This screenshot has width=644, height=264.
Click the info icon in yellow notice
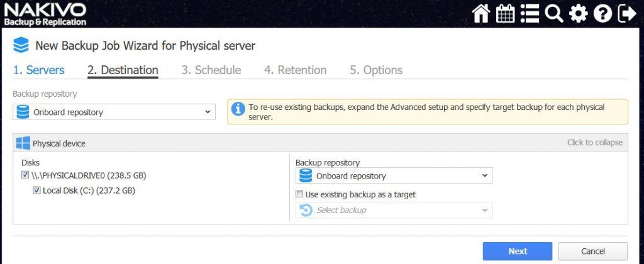coord(238,109)
